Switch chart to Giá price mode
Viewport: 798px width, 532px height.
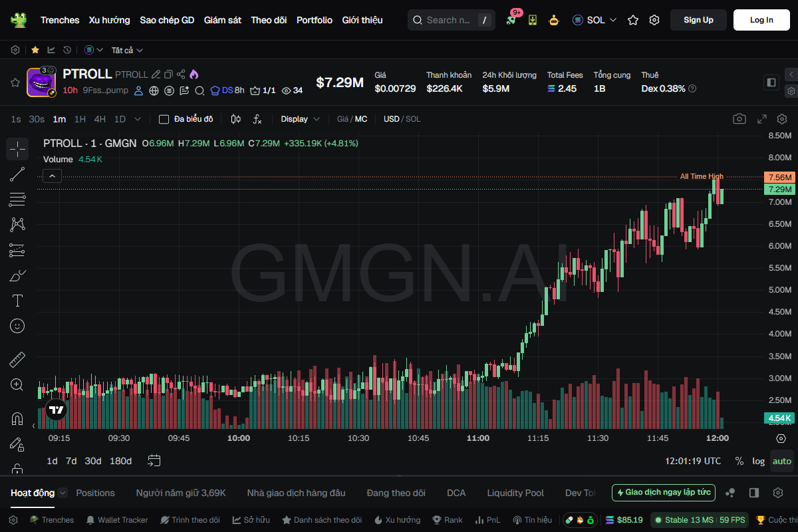pos(342,119)
